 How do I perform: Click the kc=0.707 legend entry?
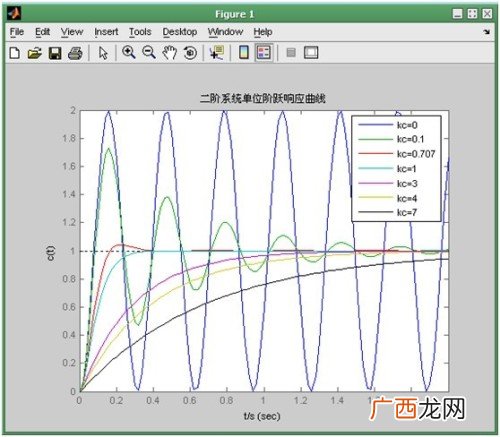point(397,154)
